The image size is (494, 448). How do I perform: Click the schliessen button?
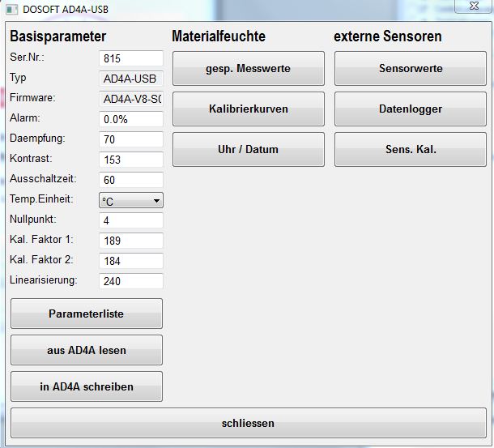point(249,423)
